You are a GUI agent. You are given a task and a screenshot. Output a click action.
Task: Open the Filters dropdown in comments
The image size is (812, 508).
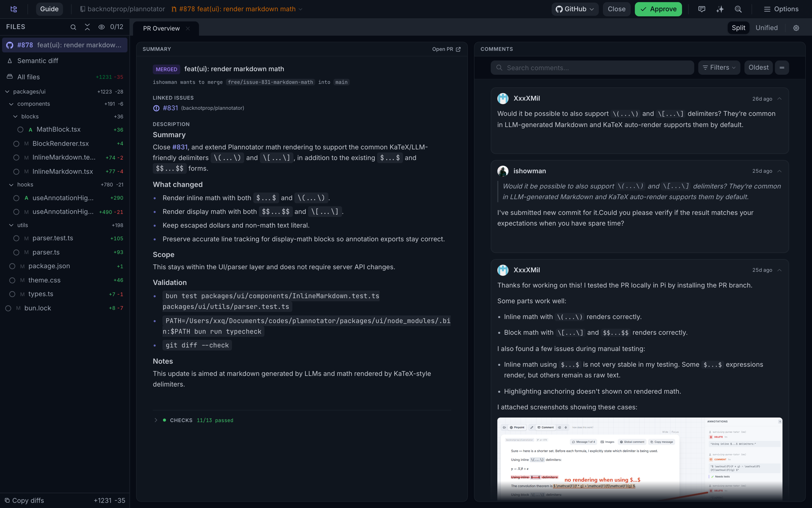click(x=719, y=67)
